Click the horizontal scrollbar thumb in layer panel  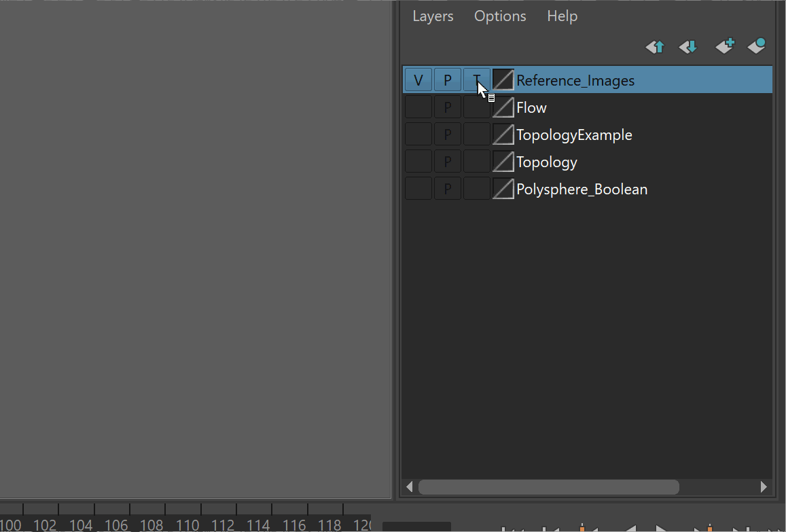pos(548,487)
